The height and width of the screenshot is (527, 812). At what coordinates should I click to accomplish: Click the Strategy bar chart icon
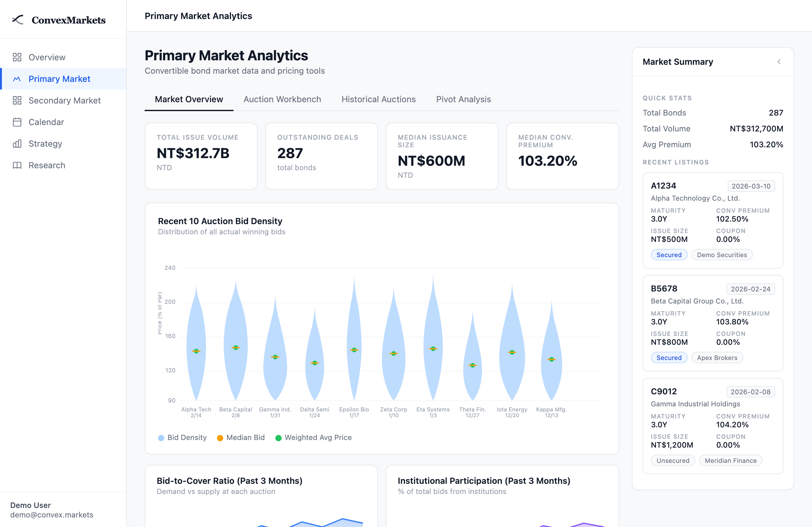17,143
